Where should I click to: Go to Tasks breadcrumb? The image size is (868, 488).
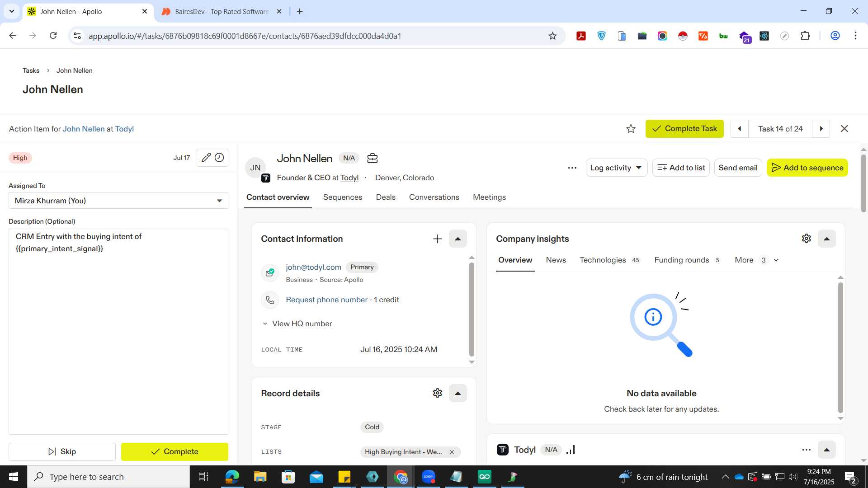[x=31, y=70]
